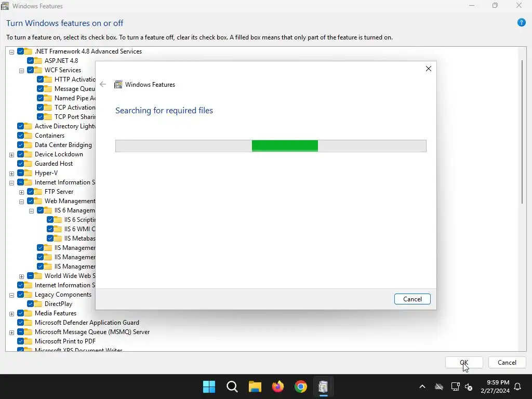Click the feature list vertical scrollbar
532x399 pixels.
tap(522, 132)
